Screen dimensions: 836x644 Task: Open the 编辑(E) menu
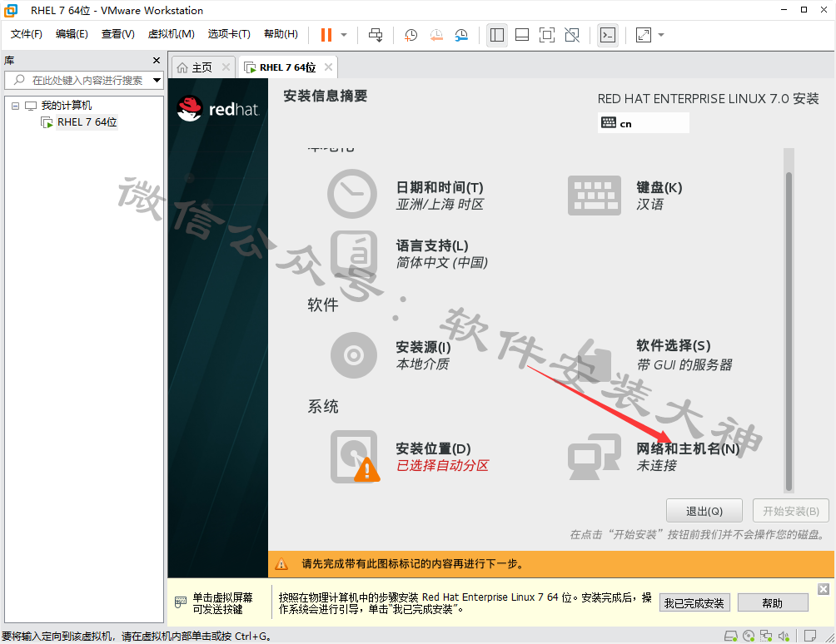(72, 34)
